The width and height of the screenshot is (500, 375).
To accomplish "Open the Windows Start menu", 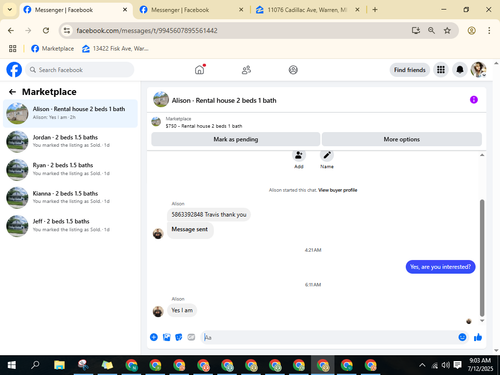I will tap(11, 365).
